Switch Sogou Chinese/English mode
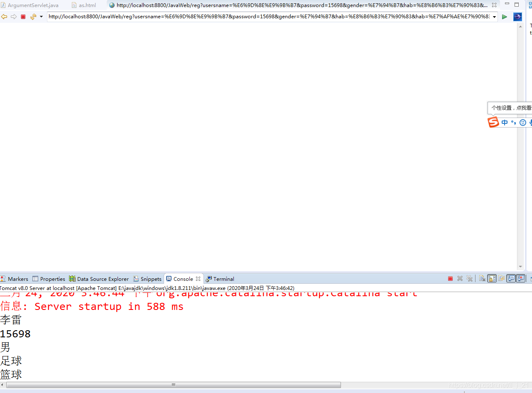Screen dimensions: 532x393 click(505, 123)
